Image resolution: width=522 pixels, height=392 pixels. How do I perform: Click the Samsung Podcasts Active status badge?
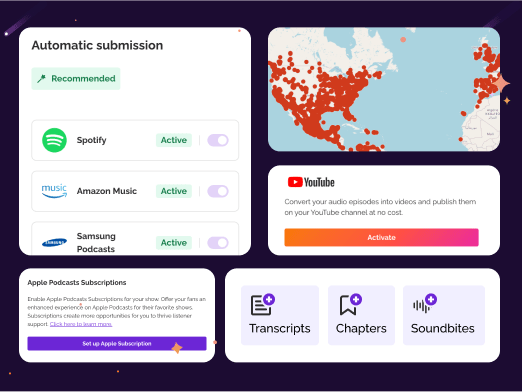(x=174, y=243)
